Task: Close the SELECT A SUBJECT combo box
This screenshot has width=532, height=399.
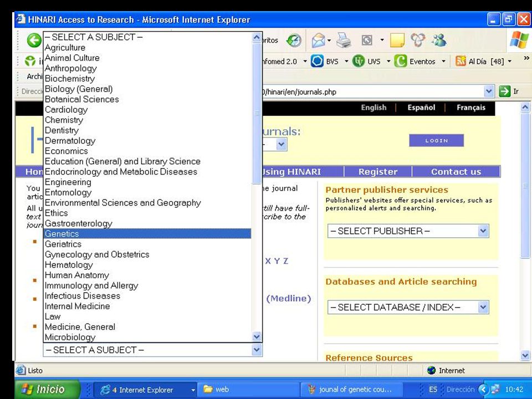Action: pos(257,350)
